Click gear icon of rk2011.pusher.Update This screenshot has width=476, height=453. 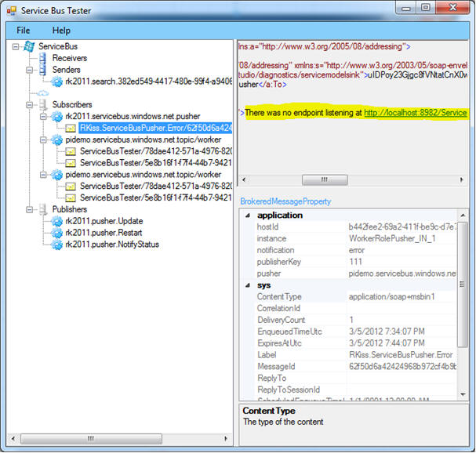point(56,221)
